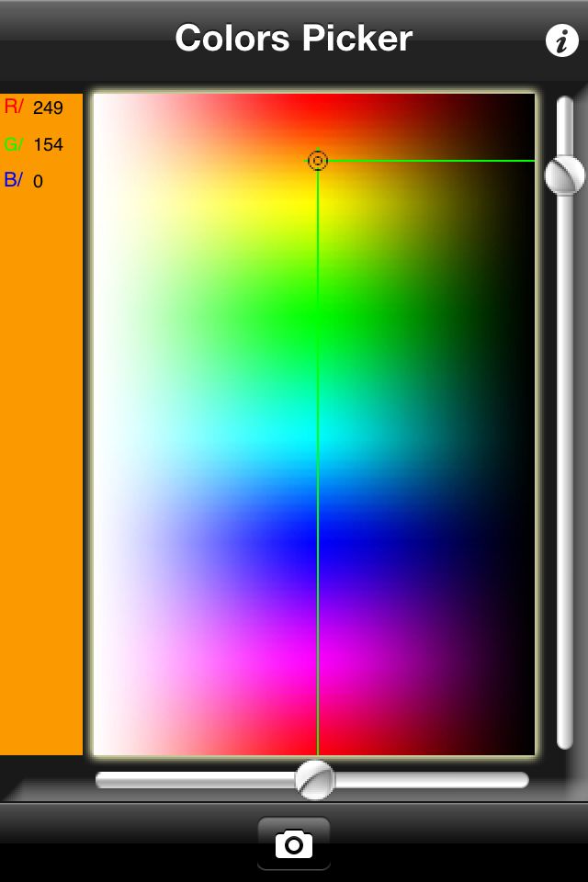The height and width of the screenshot is (882, 588).
Task: Click the Colors Picker title
Action: point(294,39)
